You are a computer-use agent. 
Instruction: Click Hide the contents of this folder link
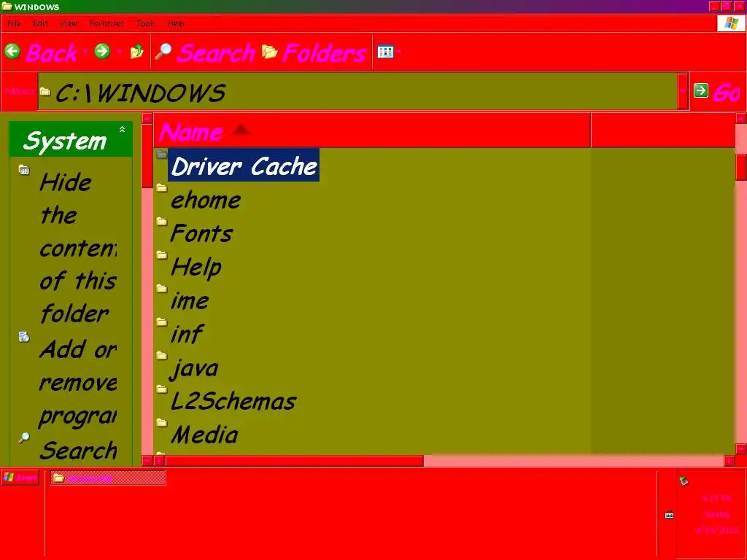[x=78, y=248]
